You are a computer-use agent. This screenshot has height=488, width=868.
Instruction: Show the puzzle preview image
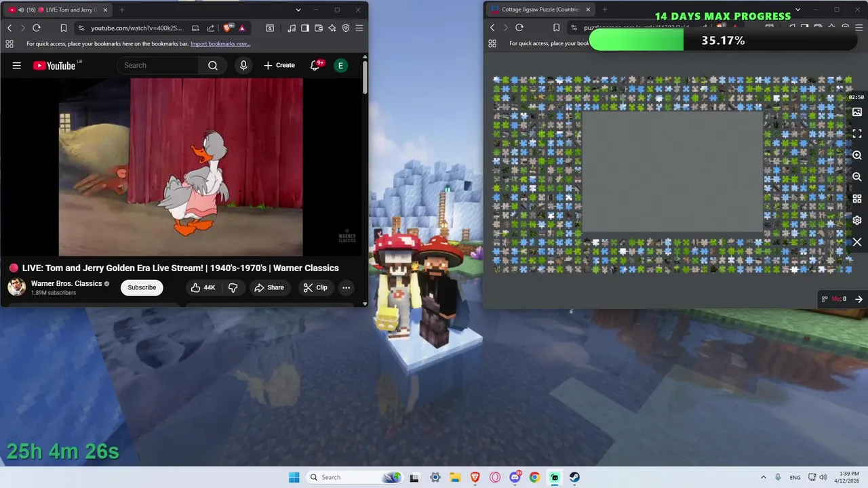coord(857,112)
